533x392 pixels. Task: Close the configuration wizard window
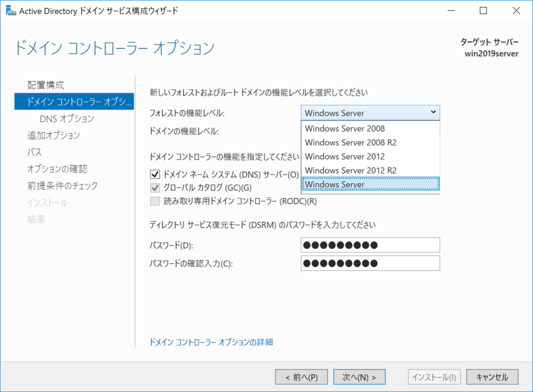point(516,11)
